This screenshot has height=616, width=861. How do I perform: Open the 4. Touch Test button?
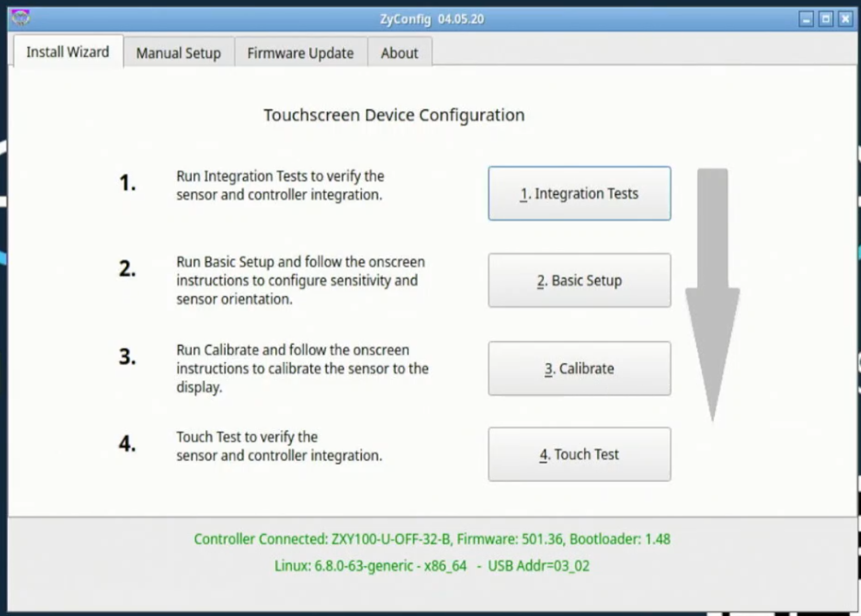(x=579, y=454)
